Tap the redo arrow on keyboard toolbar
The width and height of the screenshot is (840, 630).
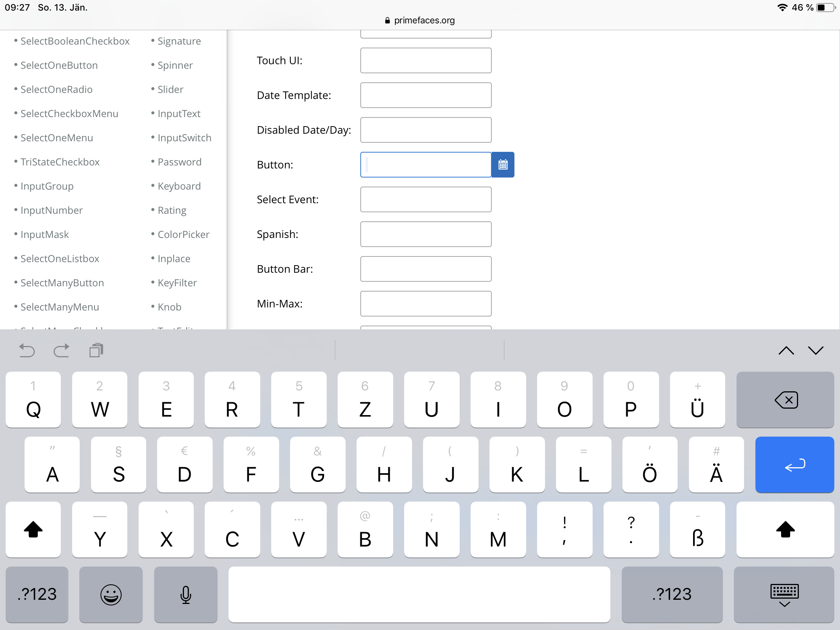[62, 350]
